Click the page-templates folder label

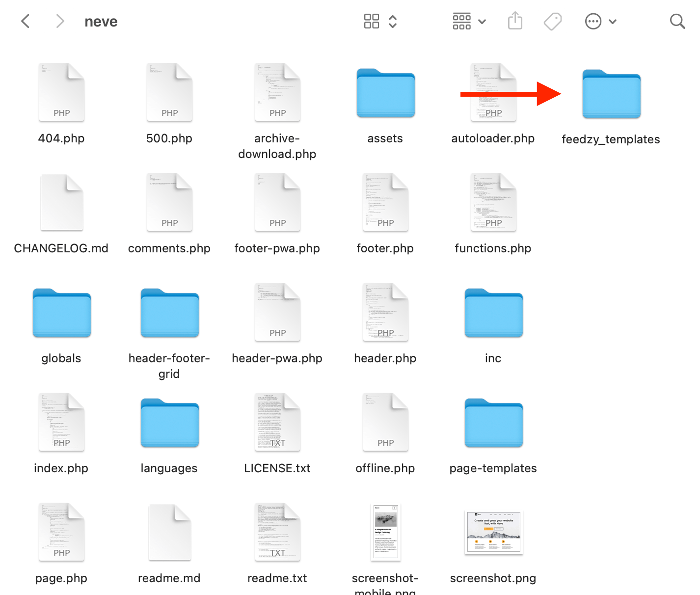tap(493, 468)
